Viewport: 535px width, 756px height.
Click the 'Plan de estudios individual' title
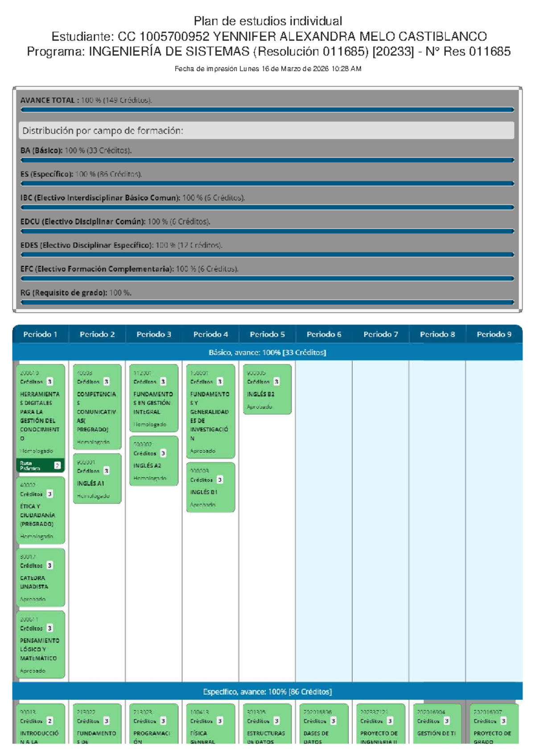click(268, 21)
